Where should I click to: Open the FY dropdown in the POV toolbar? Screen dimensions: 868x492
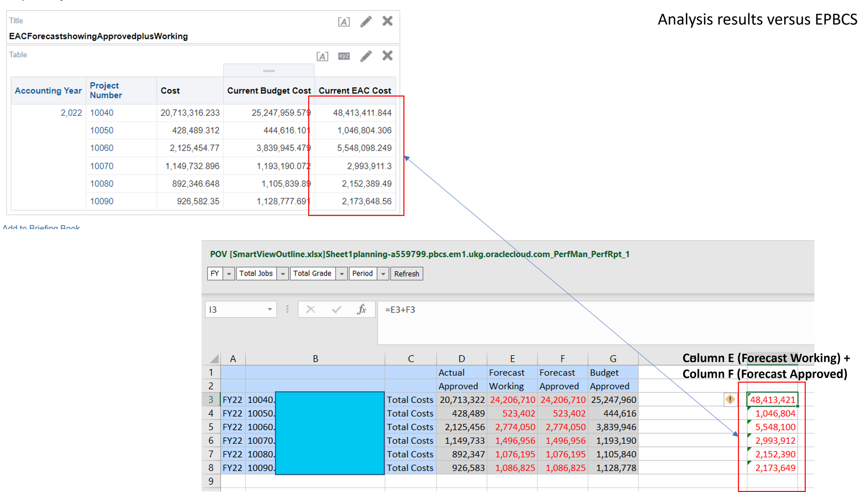228,273
